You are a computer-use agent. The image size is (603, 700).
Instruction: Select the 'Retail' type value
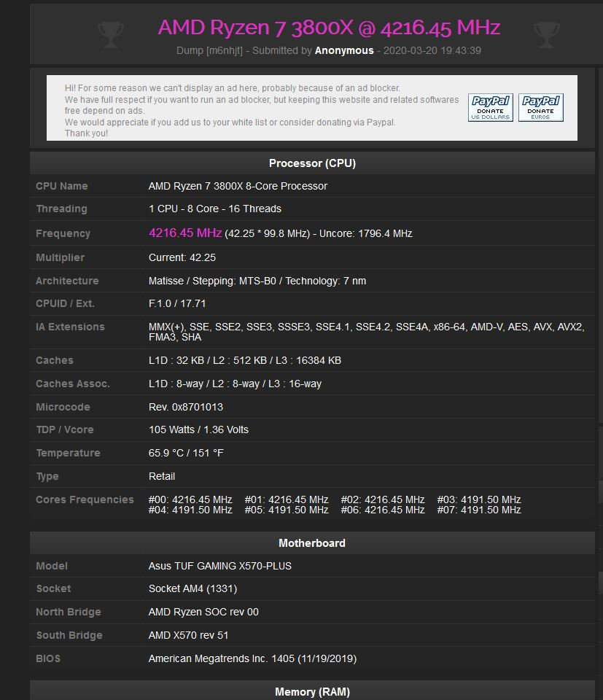pyautogui.click(x=162, y=476)
